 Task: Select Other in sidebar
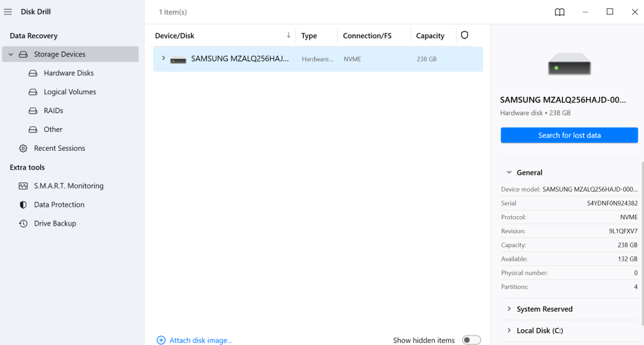(x=53, y=129)
